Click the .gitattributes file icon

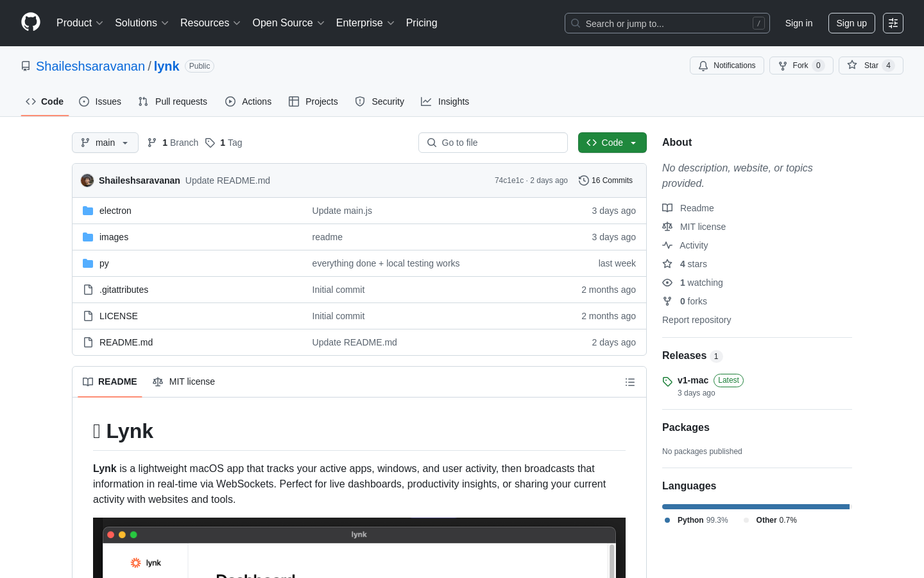[x=88, y=290]
